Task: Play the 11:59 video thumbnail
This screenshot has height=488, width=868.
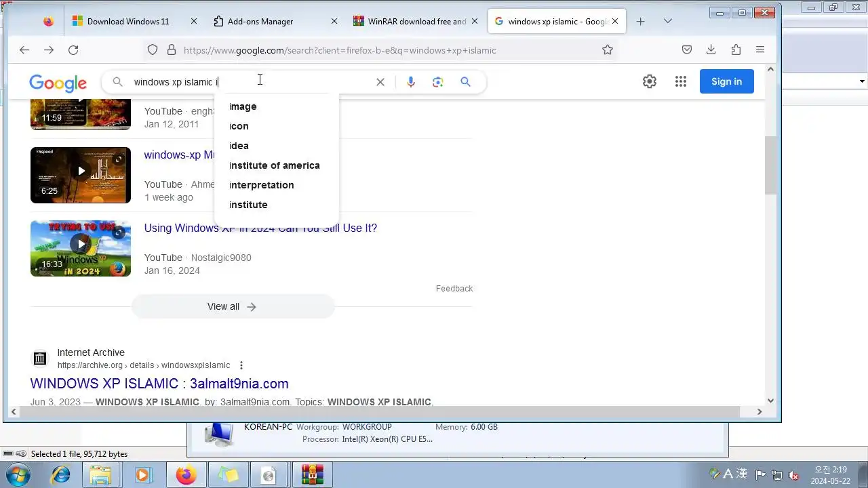Action: pyautogui.click(x=81, y=114)
